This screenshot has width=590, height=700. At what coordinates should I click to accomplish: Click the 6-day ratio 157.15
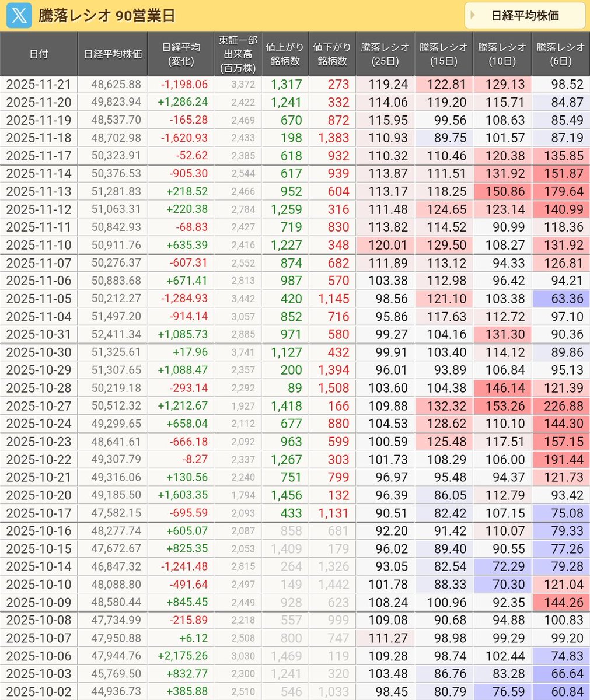tap(564, 442)
